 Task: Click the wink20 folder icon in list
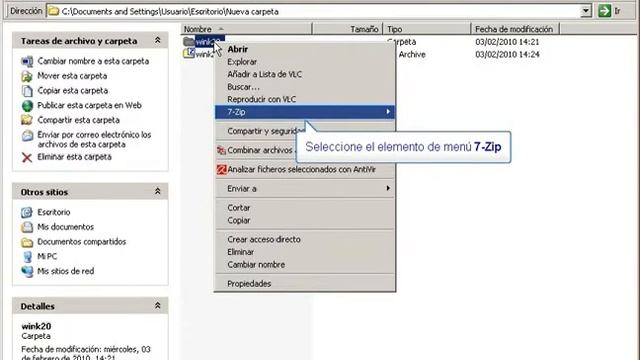189,41
